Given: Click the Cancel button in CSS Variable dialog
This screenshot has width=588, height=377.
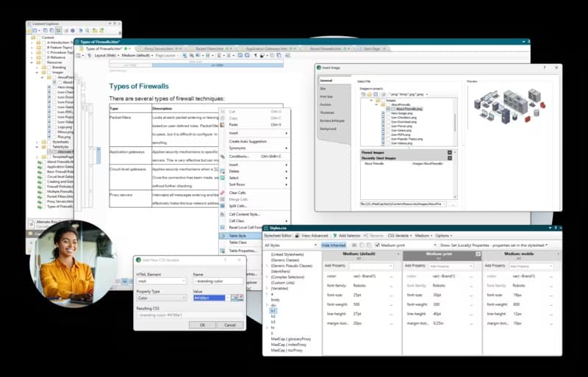Looking at the screenshot, I should [230, 325].
